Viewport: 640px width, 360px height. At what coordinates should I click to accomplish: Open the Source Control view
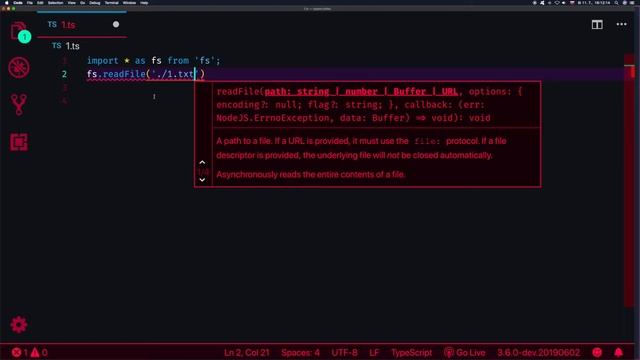(x=19, y=104)
